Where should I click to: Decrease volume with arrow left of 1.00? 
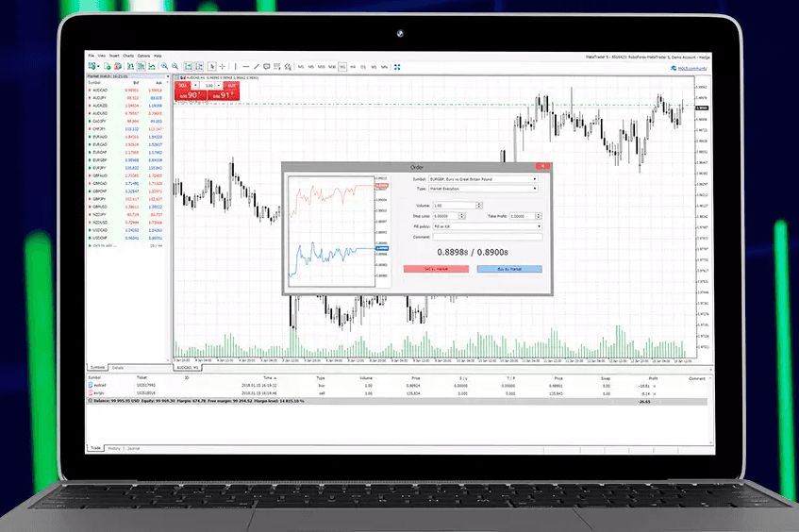click(195, 85)
